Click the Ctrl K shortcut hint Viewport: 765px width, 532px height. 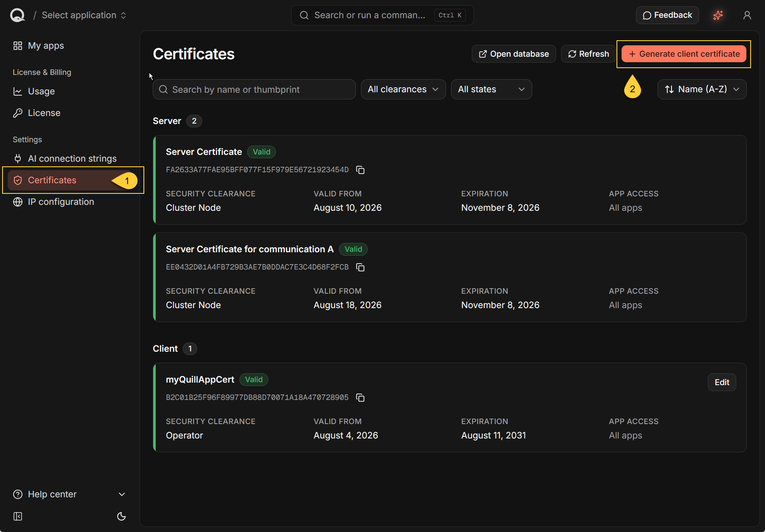click(450, 15)
